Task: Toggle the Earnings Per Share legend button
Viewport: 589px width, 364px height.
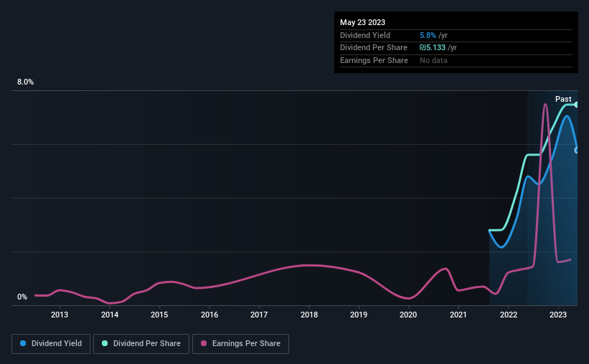Action: tap(241, 344)
